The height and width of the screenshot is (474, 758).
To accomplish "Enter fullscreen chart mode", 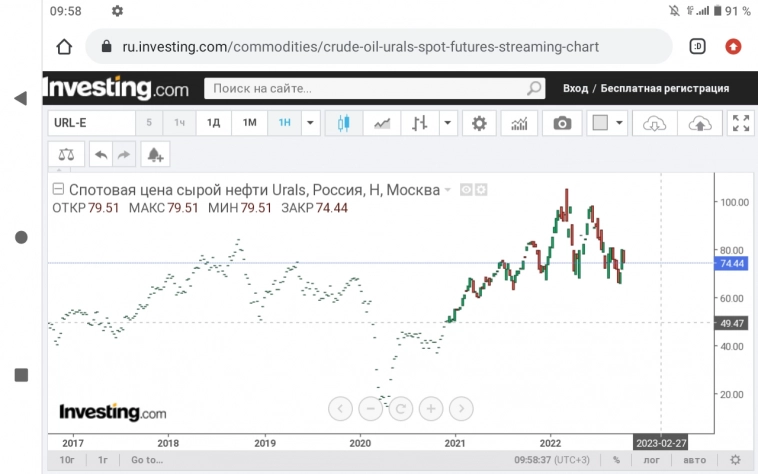I will pyautogui.click(x=741, y=123).
